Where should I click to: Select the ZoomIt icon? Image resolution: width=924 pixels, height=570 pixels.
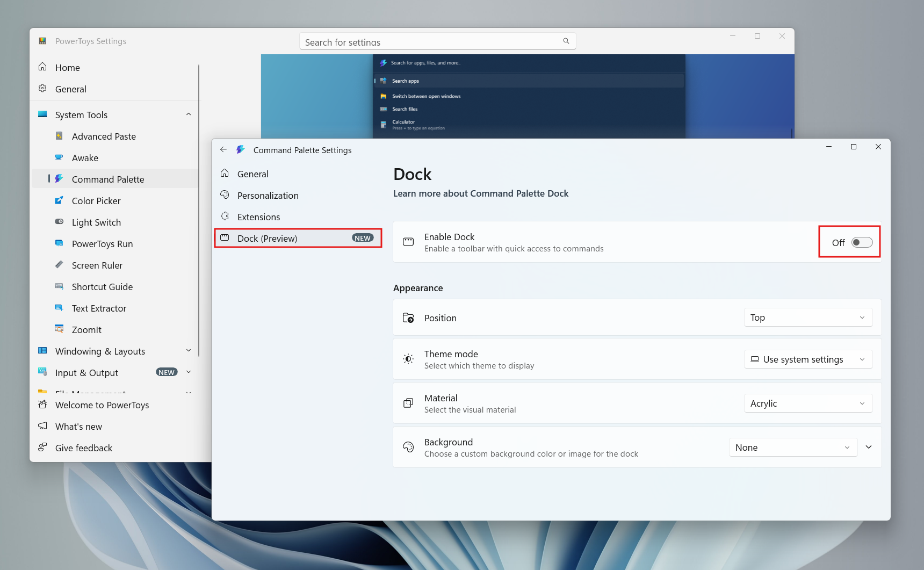pos(59,329)
